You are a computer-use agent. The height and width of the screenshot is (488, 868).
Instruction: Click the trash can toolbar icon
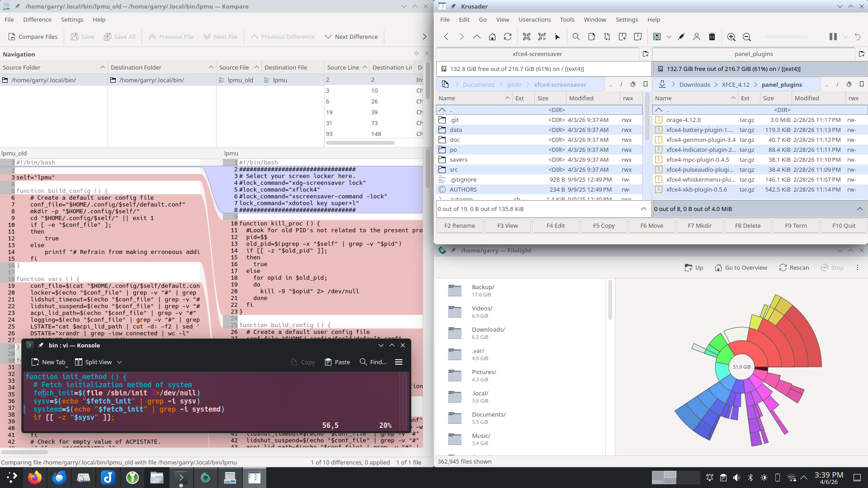pyautogui.click(x=712, y=37)
